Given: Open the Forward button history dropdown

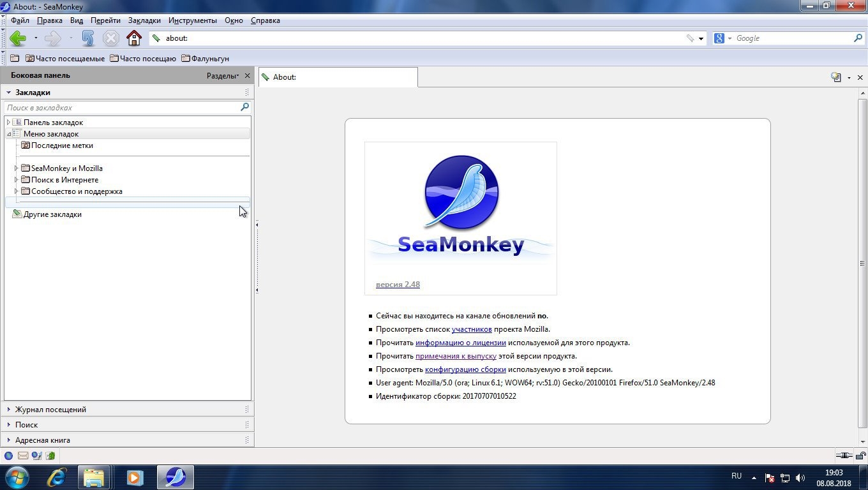Looking at the screenshot, I should (x=70, y=38).
